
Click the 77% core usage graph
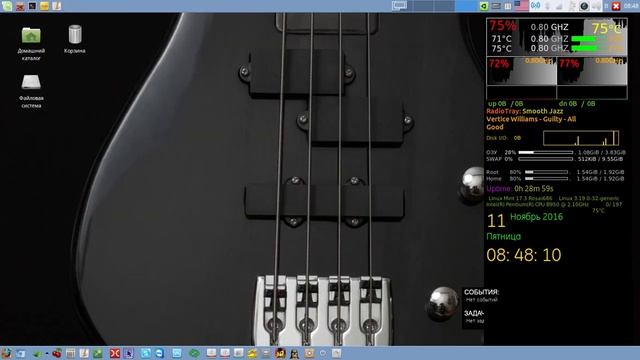point(592,71)
